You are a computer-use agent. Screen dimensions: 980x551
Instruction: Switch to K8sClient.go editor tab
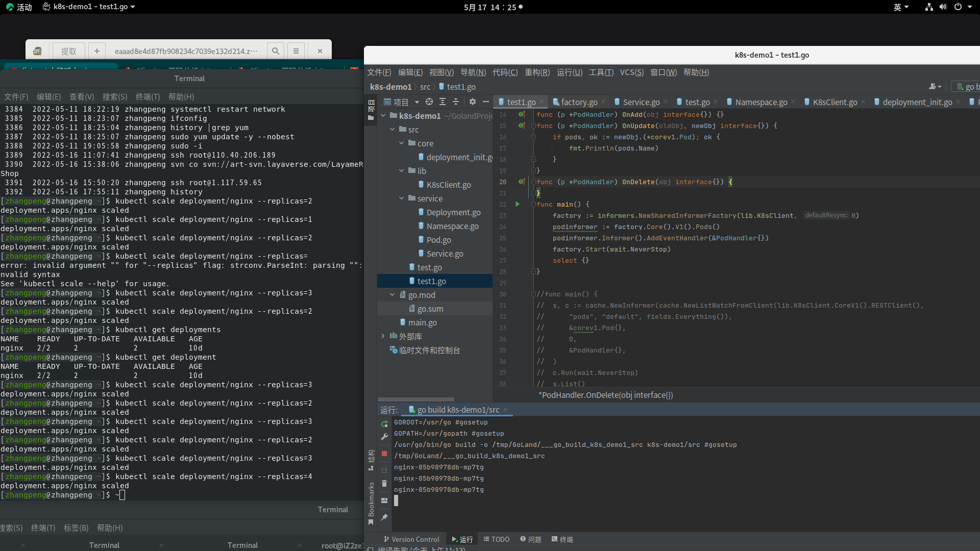(835, 102)
